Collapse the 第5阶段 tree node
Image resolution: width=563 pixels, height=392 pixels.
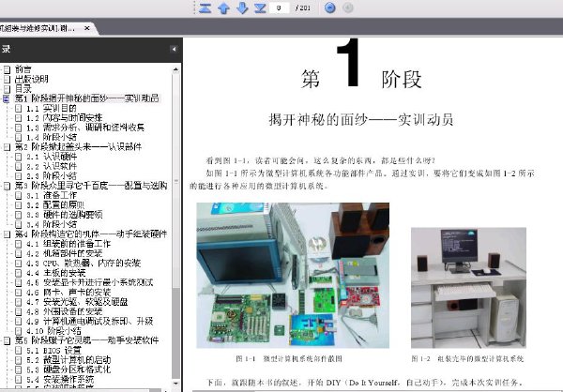click(7, 340)
